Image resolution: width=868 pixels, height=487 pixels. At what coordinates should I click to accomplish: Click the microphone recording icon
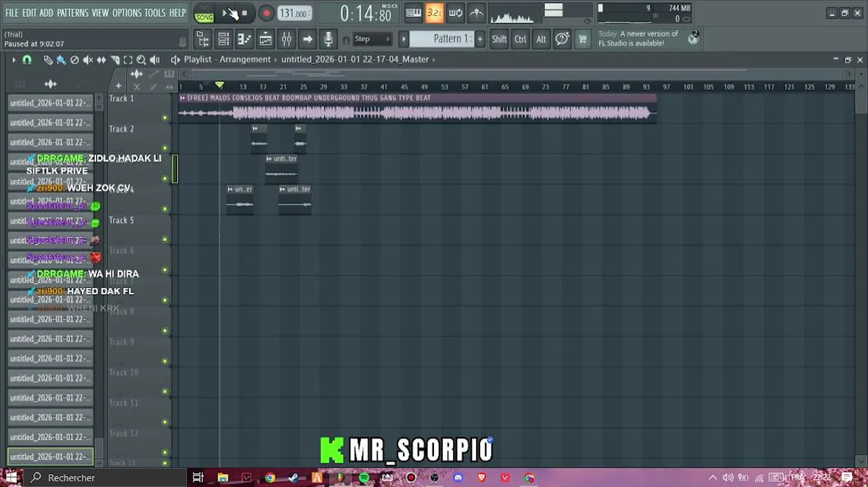pyautogui.click(x=329, y=39)
